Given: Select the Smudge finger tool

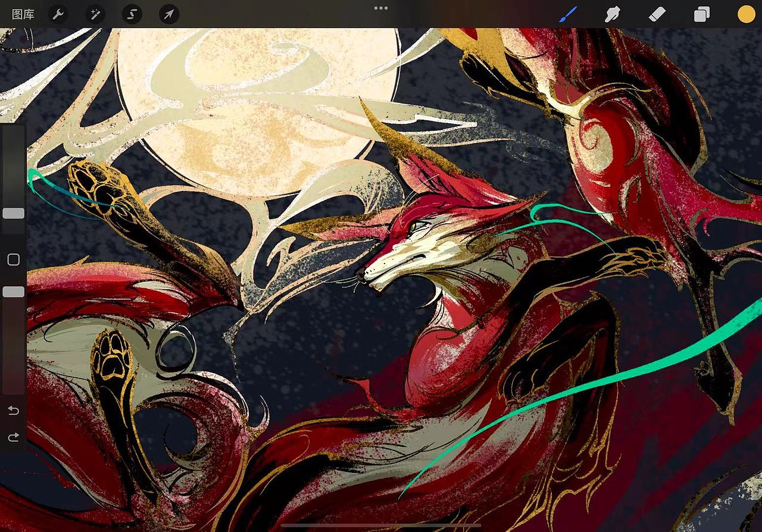Looking at the screenshot, I should (613, 14).
